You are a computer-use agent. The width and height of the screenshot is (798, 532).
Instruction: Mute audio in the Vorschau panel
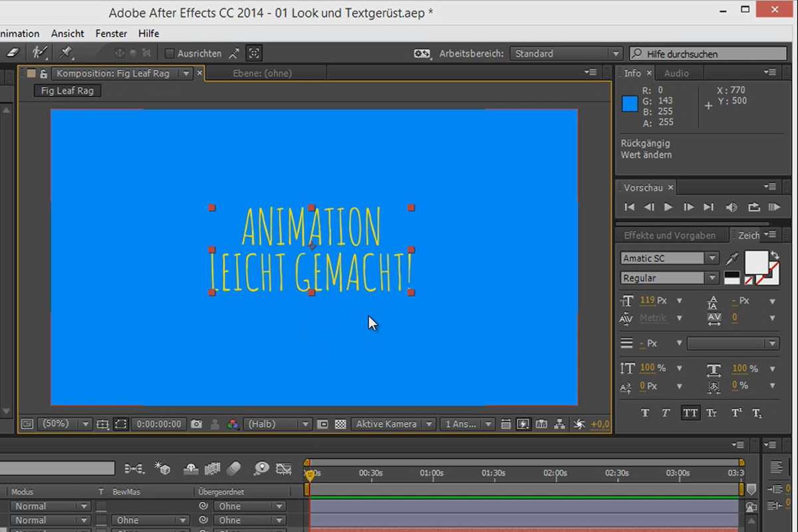tap(731, 207)
